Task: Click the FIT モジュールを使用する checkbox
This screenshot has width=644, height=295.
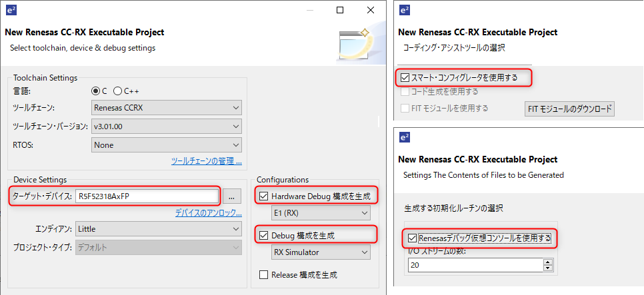Action: 405,109
